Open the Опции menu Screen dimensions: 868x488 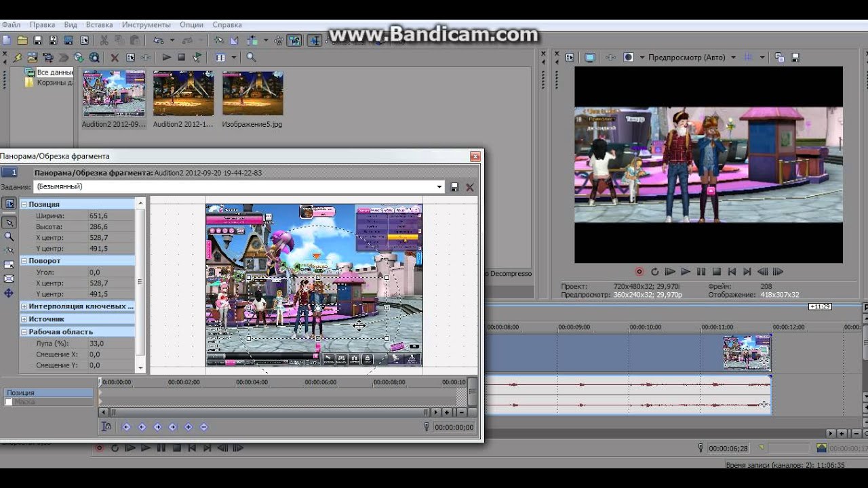[191, 24]
